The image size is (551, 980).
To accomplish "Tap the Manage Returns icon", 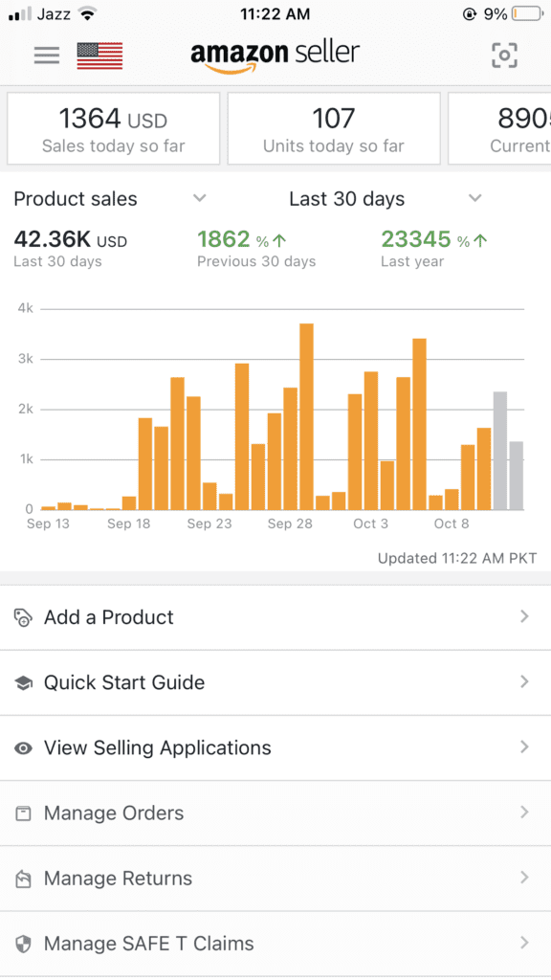I will 23,879.
